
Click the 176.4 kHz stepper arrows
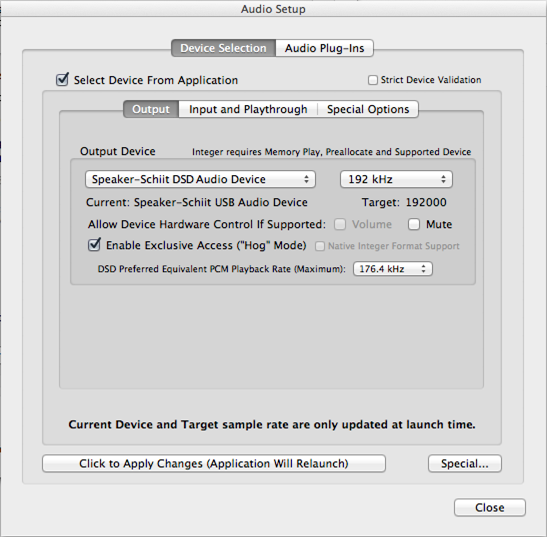pyautogui.click(x=424, y=269)
